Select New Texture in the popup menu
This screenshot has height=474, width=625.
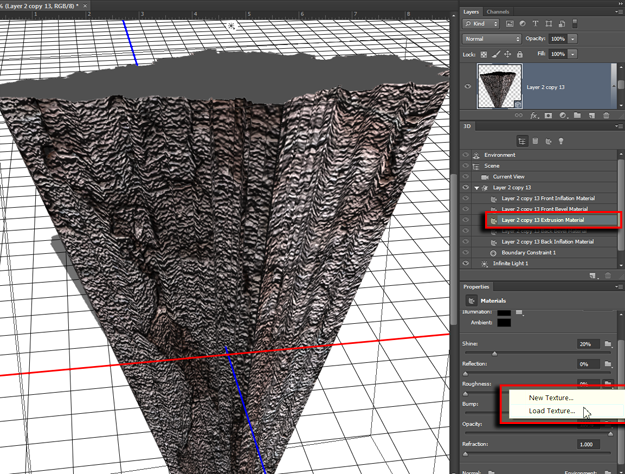pyautogui.click(x=551, y=397)
